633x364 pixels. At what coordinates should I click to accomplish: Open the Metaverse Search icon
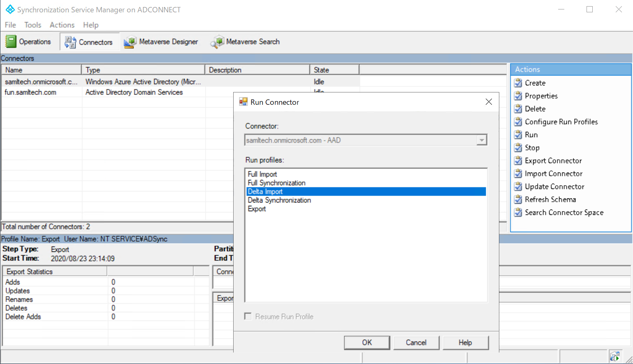[x=217, y=42]
